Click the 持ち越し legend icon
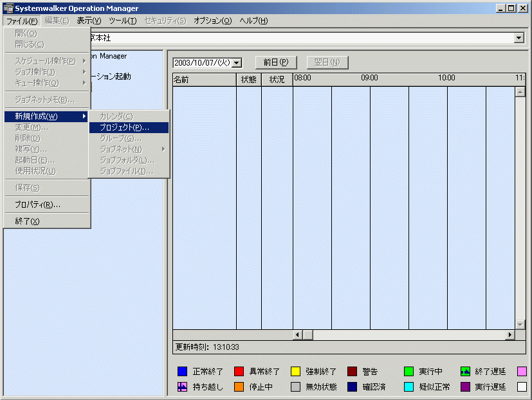The width and height of the screenshot is (532, 400). [183, 386]
